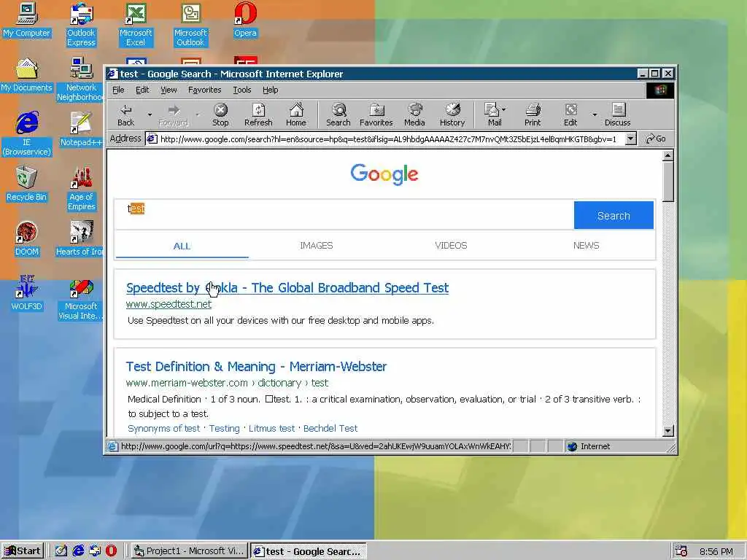
Task: Select Notepad++ desktop icon
Action: 81,130
